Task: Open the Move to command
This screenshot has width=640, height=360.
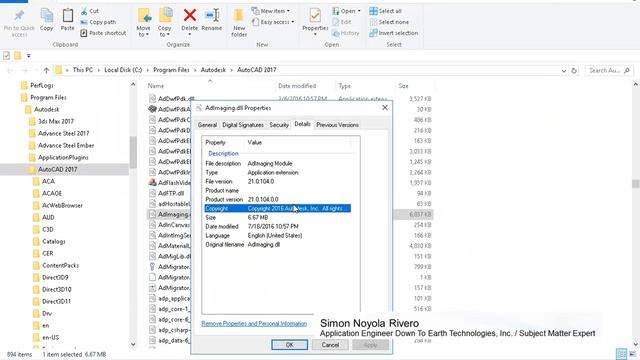Action: [143, 22]
